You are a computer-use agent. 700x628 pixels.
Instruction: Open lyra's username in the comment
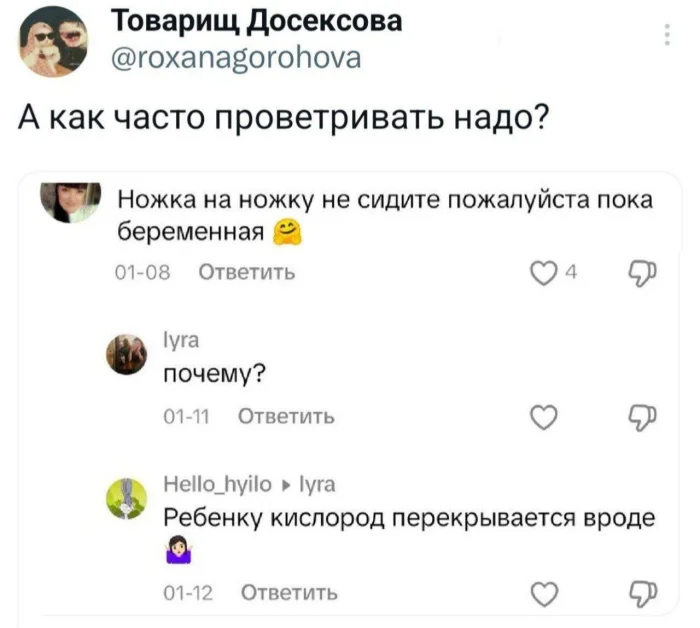coord(180,339)
